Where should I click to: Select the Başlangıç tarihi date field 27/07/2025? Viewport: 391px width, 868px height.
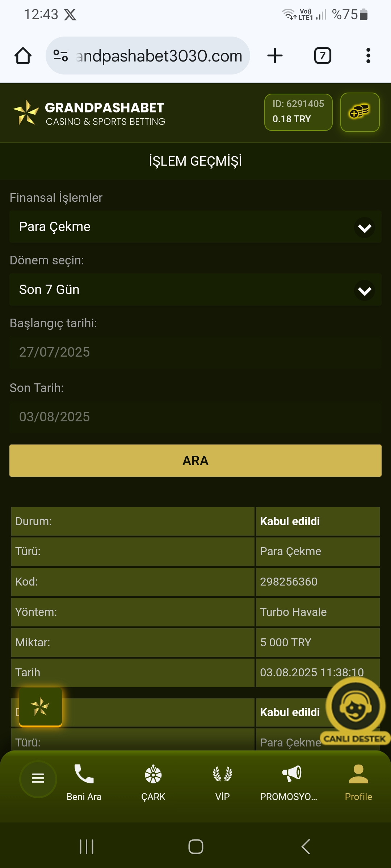click(195, 352)
